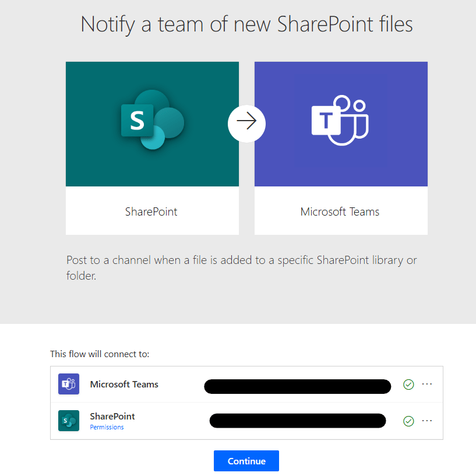This screenshot has height=476, width=476.
Task: Click the small Microsoft Teams connection icon
Action: [69, 385]
